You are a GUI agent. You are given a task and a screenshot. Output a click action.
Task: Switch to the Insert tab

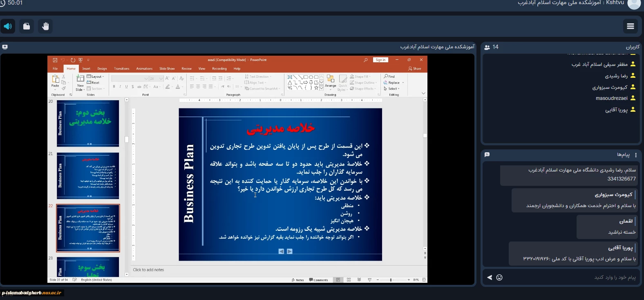tap(86, 69)
